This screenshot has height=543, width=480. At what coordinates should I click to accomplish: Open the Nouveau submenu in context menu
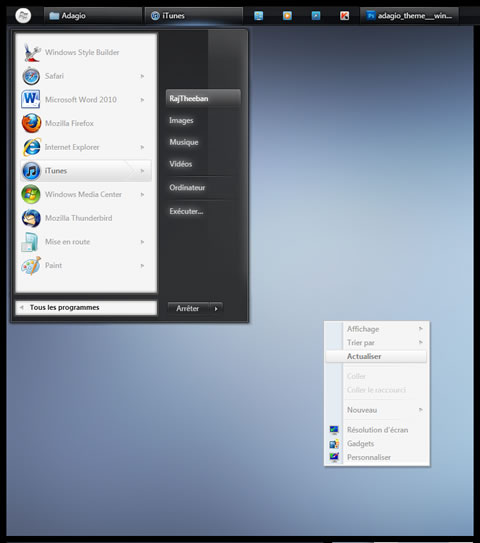(376, 410)
